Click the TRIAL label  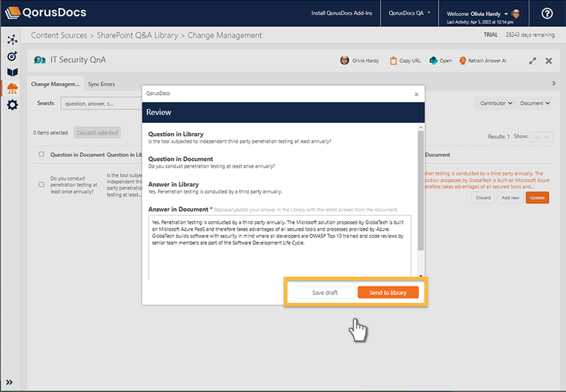pyautogui.click(x=490, y=35)
